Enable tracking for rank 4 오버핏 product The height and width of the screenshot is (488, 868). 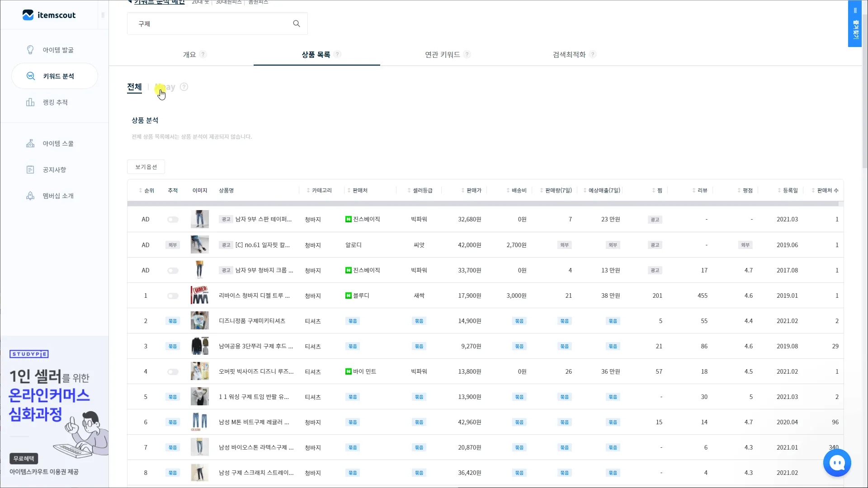tap(173, 372)
